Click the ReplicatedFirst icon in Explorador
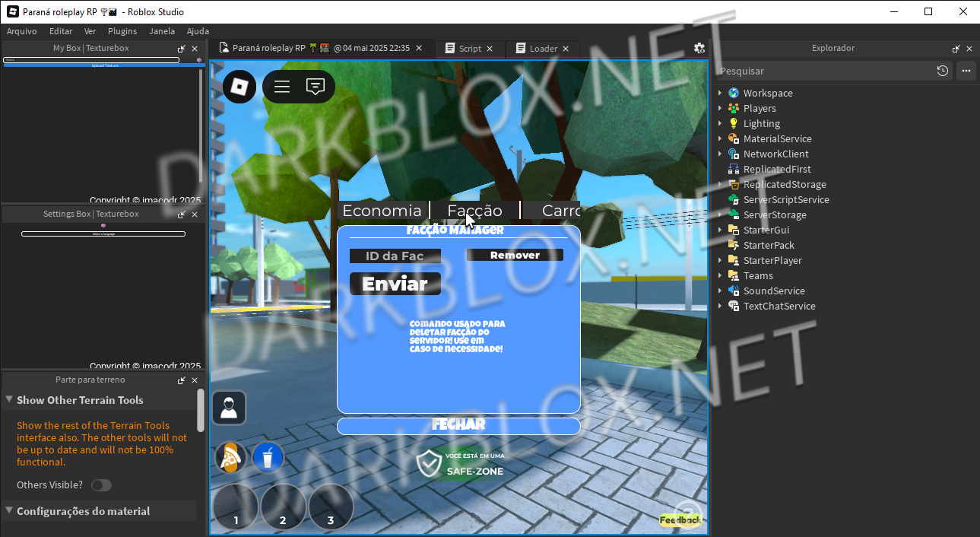 coord(734,169)
